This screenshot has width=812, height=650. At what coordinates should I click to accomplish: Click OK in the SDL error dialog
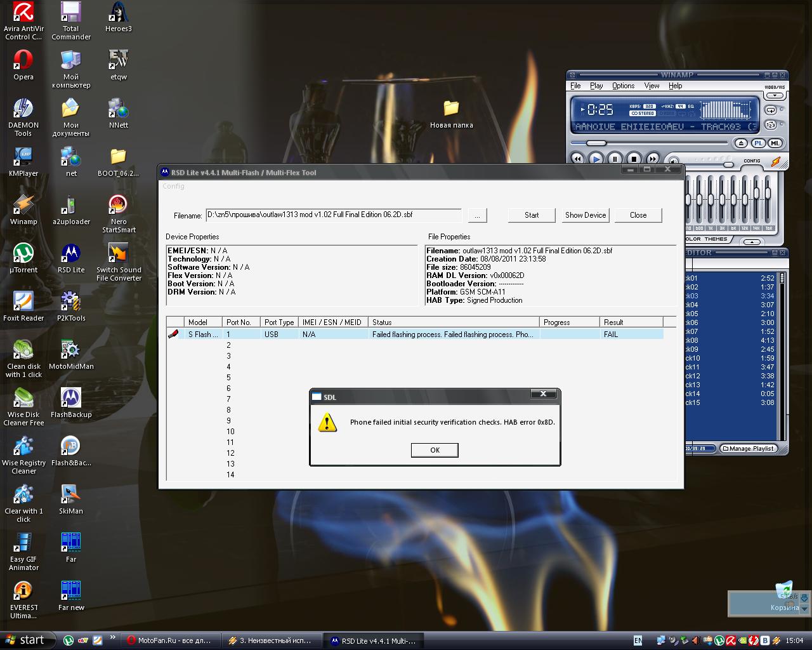click(435, 450)
